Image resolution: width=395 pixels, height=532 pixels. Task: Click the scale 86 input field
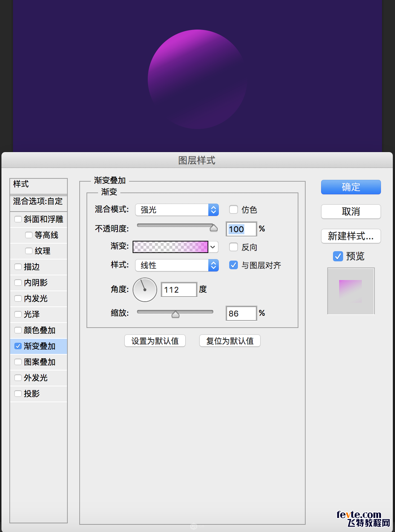241,313
